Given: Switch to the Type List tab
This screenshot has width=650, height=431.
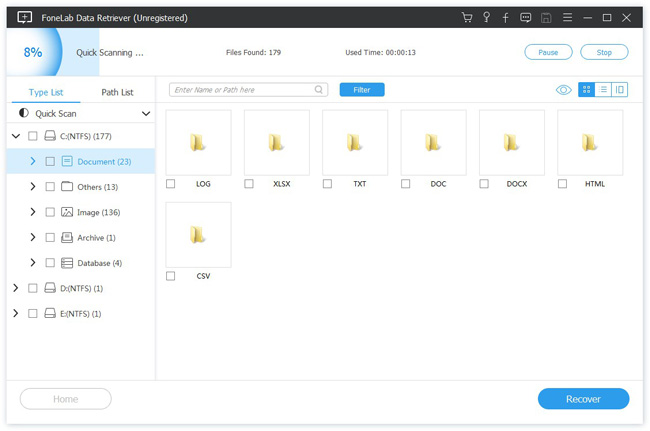Looking at the screenshot, I should pyautogui.click(x=46, y=92).
